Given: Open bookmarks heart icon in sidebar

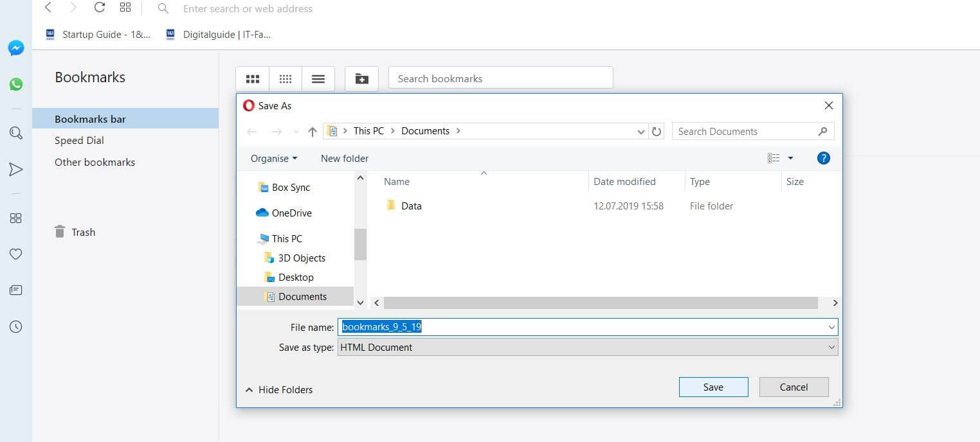Looking at the screenshot, I should [16, 254].
